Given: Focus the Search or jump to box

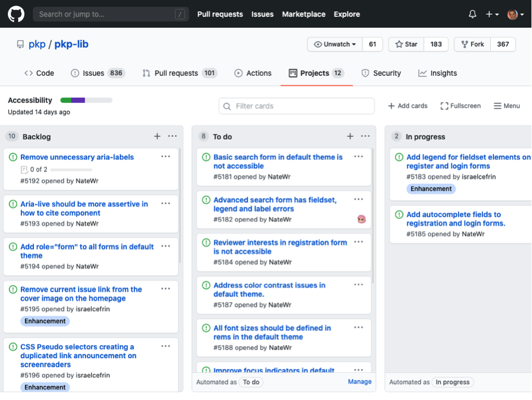Looking at the screenshot, I should click(x=111, y=14).
